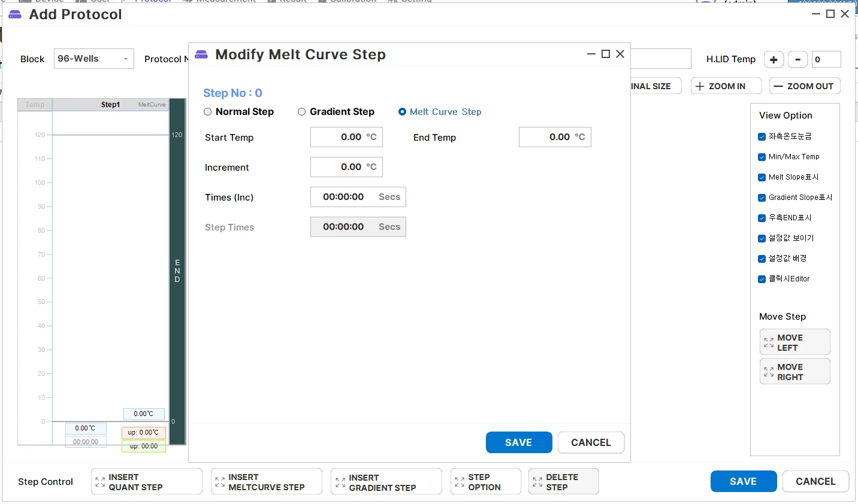858x504 pixels.
Task: Click INSERT GRADIENT STEP button
Action: 386,482
